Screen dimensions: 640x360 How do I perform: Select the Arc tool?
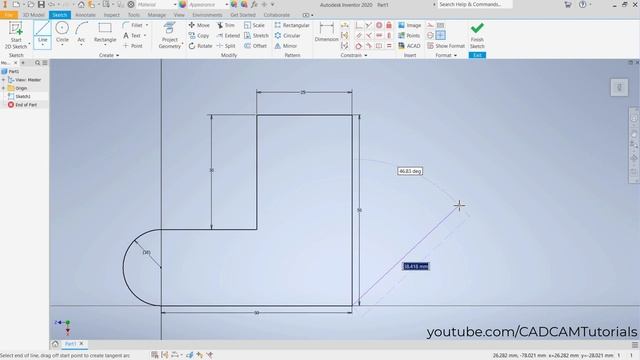(81, 33)
